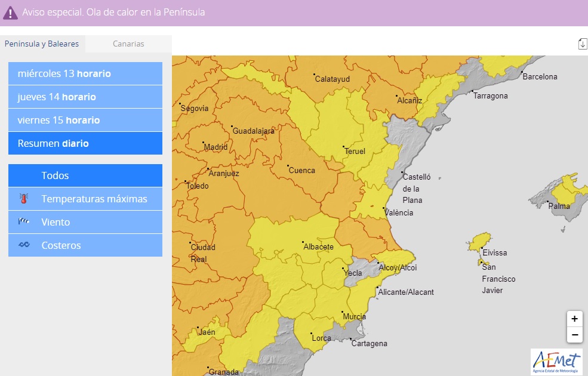Show jueves 14 hourly warnings
Screen dimensions: 588x376
pos(85,97)
